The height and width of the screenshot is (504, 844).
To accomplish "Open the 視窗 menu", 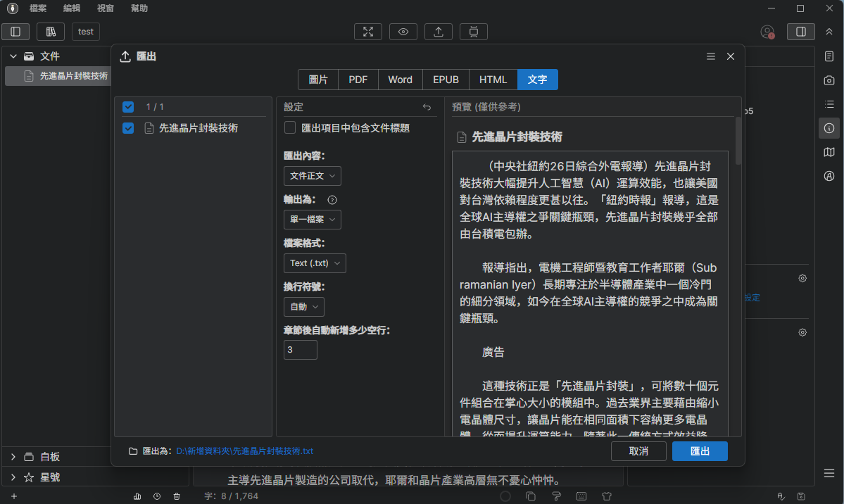I will pyautogui.click(x=106, y=8).
